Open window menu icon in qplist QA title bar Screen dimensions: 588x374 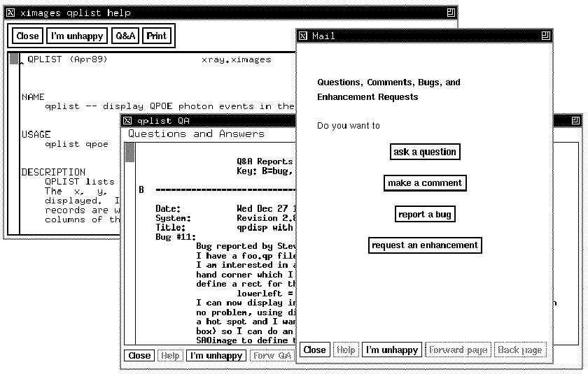click(x=127, y=120)
